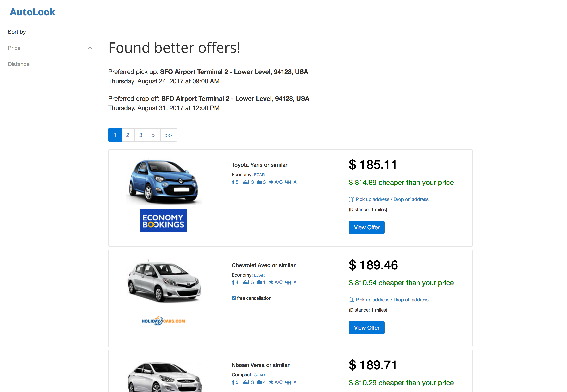Click the luggage count icon on Nissan Versa
Screen dimensions: 567x392
(259, 382)
